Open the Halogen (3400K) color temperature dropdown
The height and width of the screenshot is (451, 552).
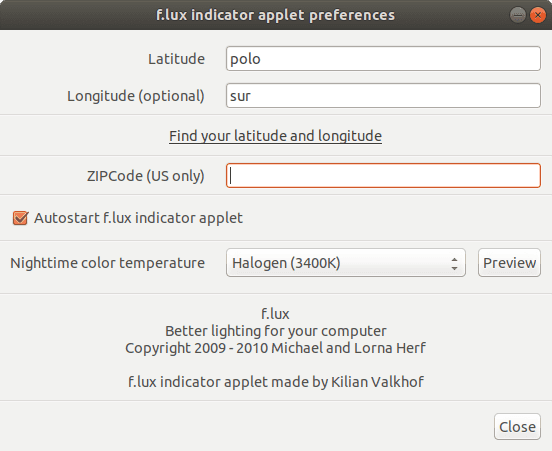(346, 263)
